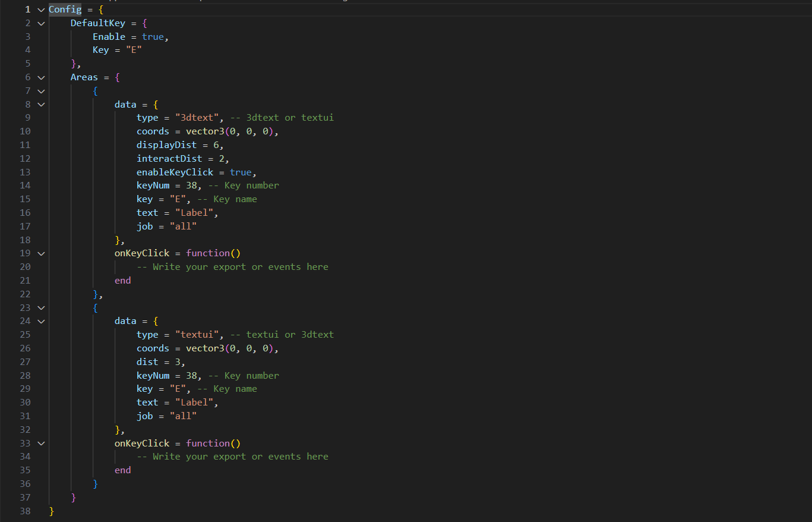
Task: Click the "-- Key number" comment on line 14
Action: coord(244,185)
